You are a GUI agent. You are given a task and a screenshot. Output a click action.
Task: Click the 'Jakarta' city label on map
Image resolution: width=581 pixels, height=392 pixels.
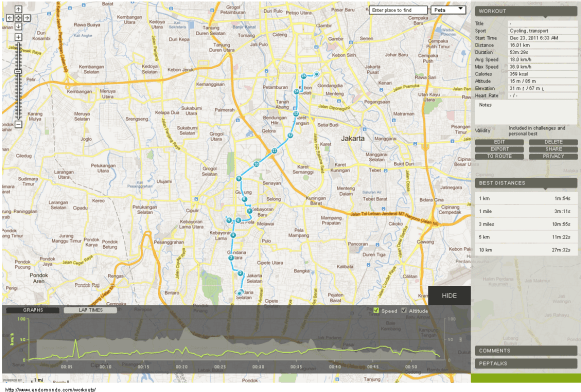point(352,138)
